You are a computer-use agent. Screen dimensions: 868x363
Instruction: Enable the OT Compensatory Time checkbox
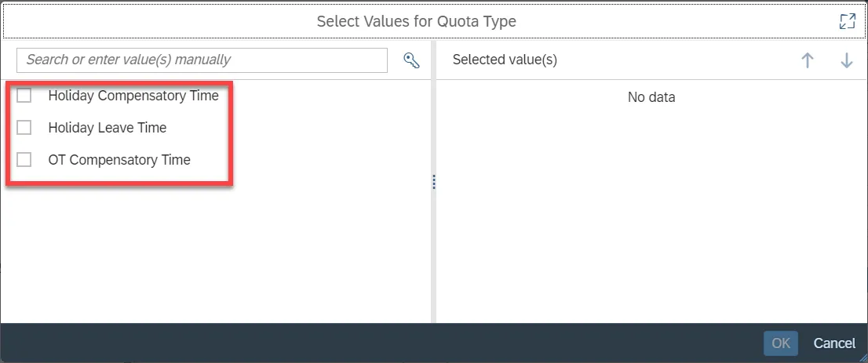click(x=24, y=159)
